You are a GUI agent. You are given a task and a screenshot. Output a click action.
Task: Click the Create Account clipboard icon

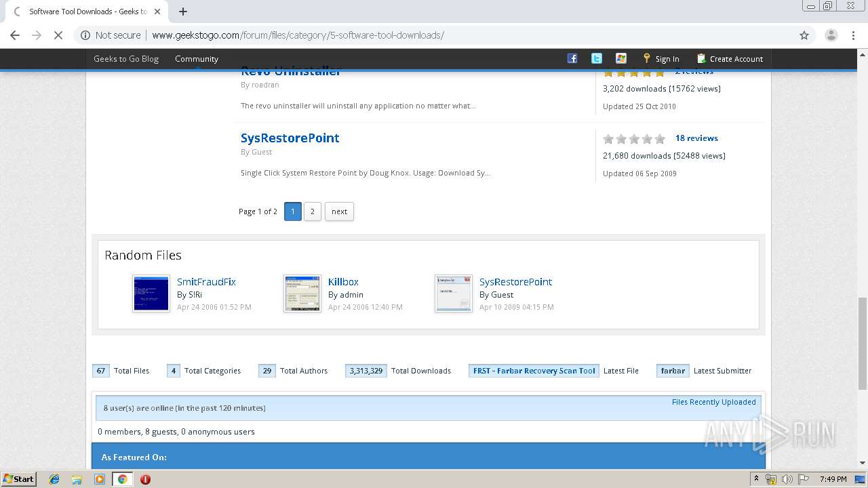click(701, 58)
